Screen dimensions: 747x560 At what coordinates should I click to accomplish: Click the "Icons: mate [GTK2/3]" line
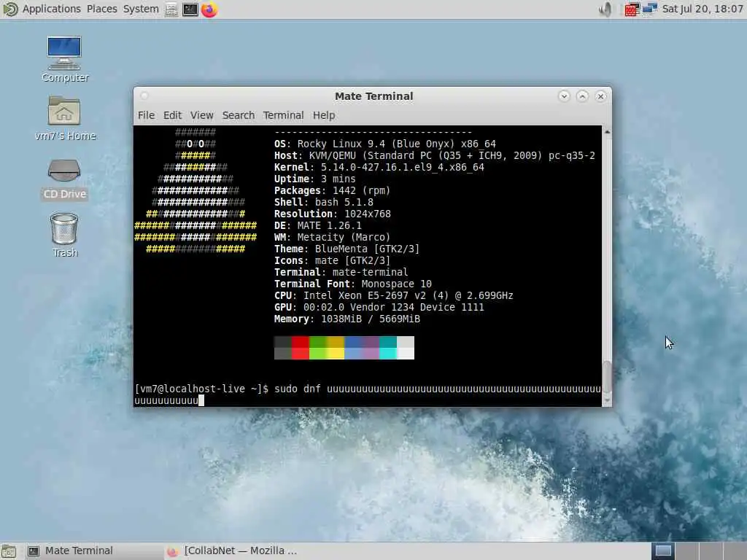332,260
